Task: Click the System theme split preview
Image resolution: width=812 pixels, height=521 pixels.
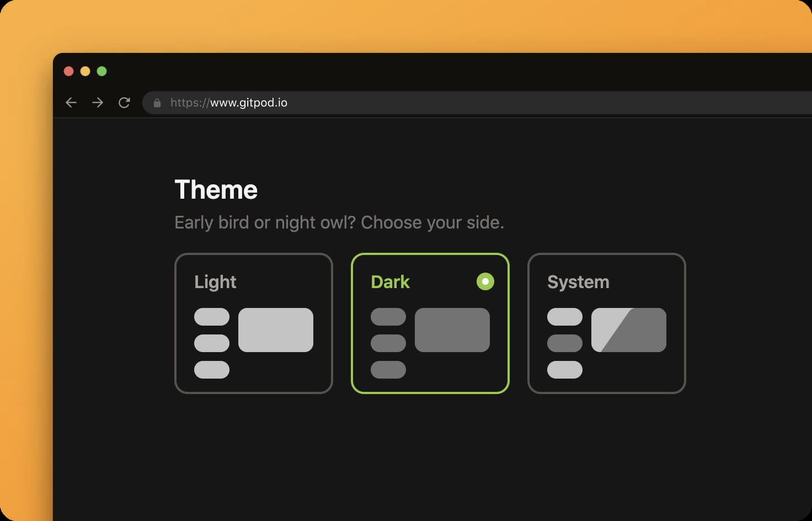Action: 629,330
